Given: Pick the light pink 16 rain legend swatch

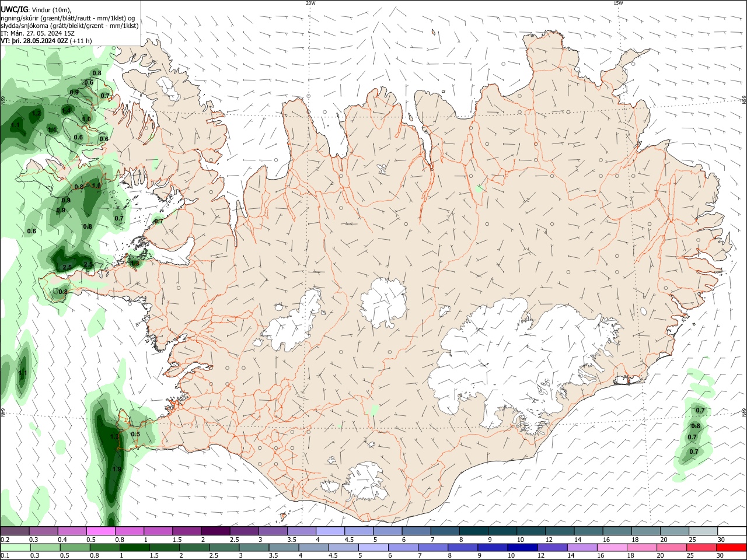Looking at the screenshot, I should coord(612,547).
